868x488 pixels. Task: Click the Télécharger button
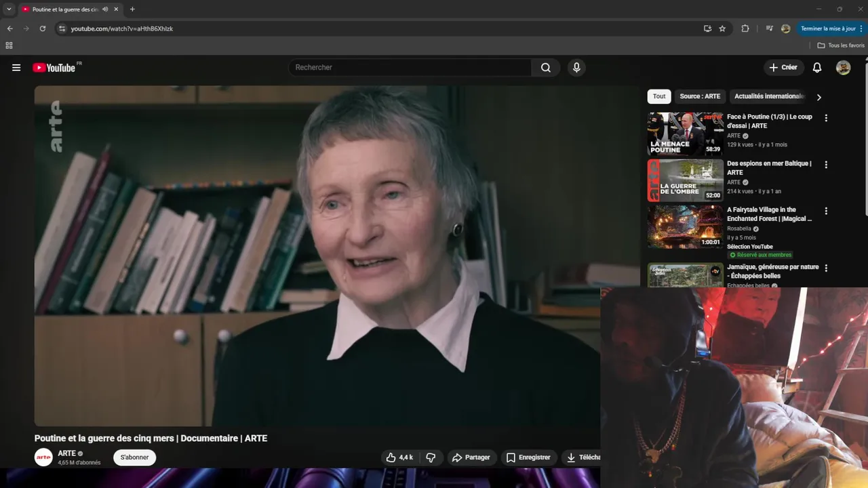tap(581, 457)
